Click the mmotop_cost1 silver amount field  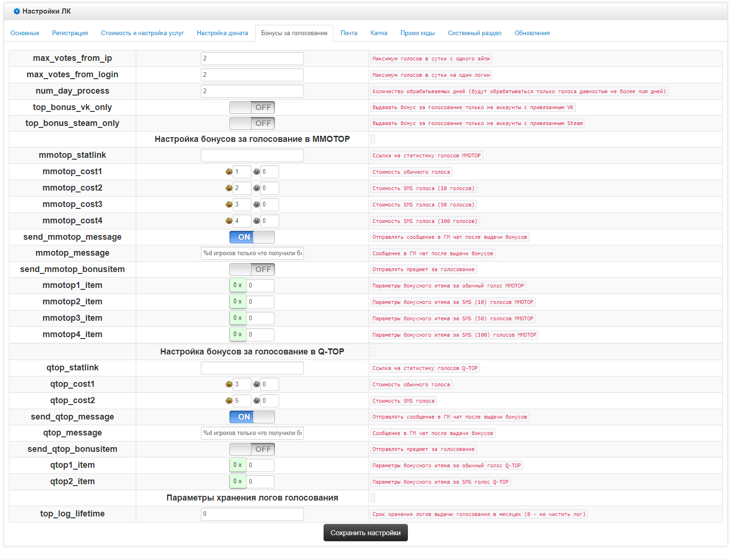pos(270,172)
